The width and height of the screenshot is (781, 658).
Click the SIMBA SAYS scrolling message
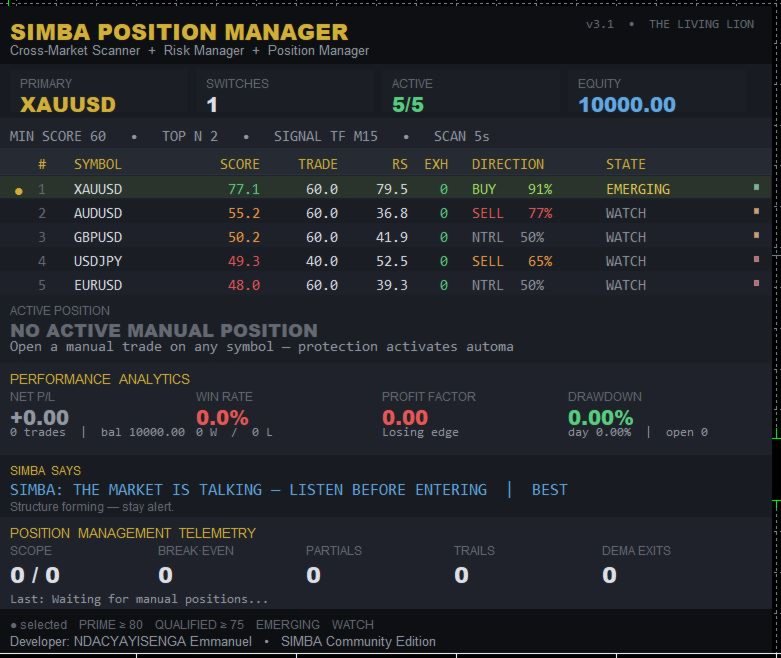click(x=288, y=490)
